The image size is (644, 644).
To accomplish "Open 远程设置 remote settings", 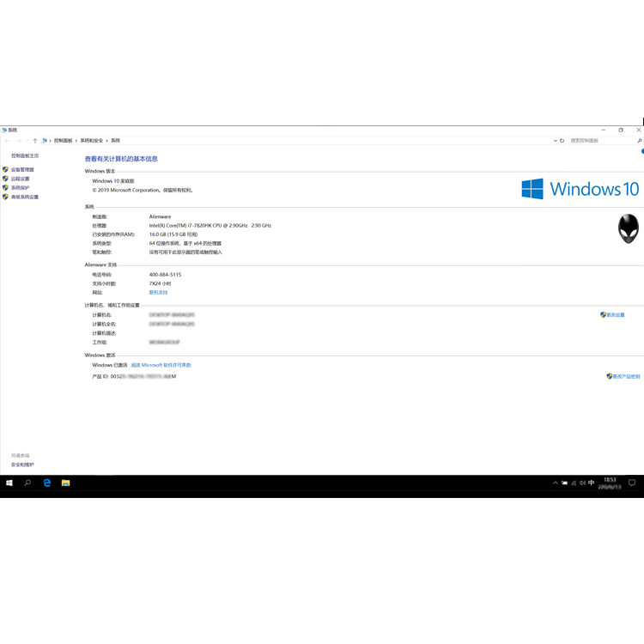I will pos(20,179).
